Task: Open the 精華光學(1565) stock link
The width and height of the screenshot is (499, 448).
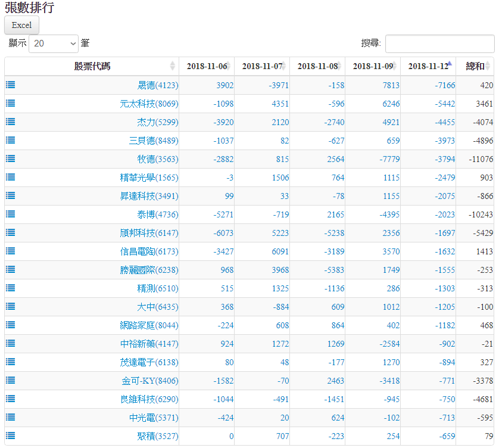Action: 149,178
